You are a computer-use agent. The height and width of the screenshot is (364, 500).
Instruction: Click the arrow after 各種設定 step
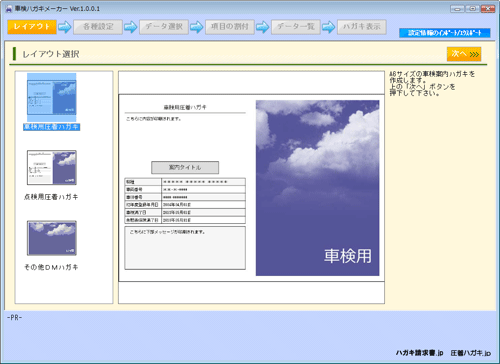(x=131, y=27)
